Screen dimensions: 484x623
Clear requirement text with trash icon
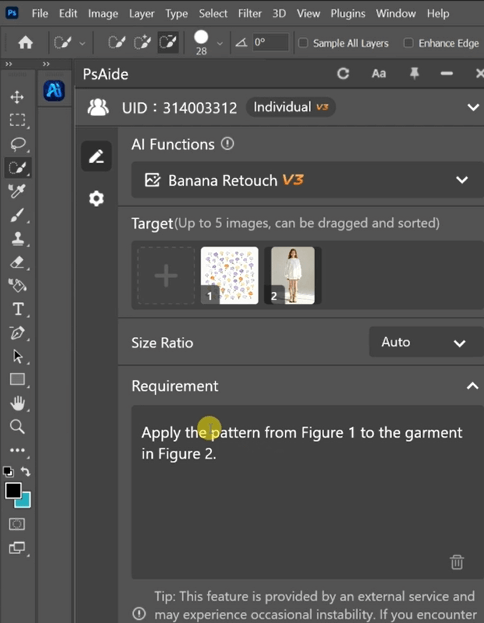click(457, 562)
